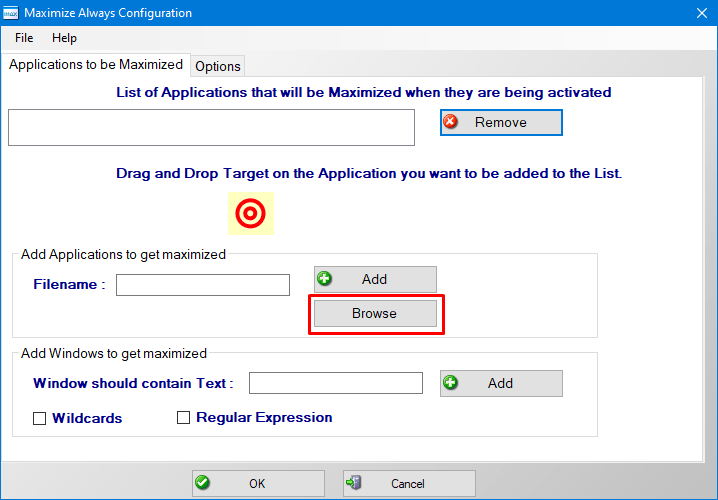This screenshot has width=718, height=500.
Task: Click the Maximize Always title bar app icon
Action: 11,13
